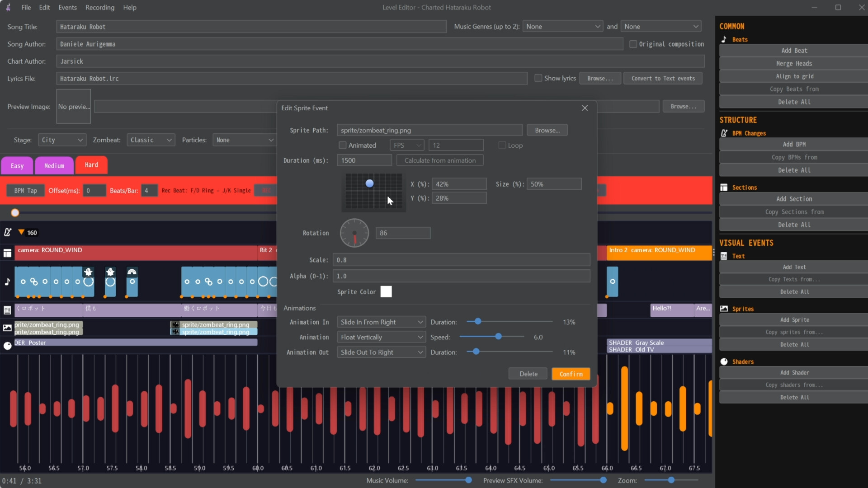
Task: Switch to Medium difficulty tab
Action: [x=54, y=166]
